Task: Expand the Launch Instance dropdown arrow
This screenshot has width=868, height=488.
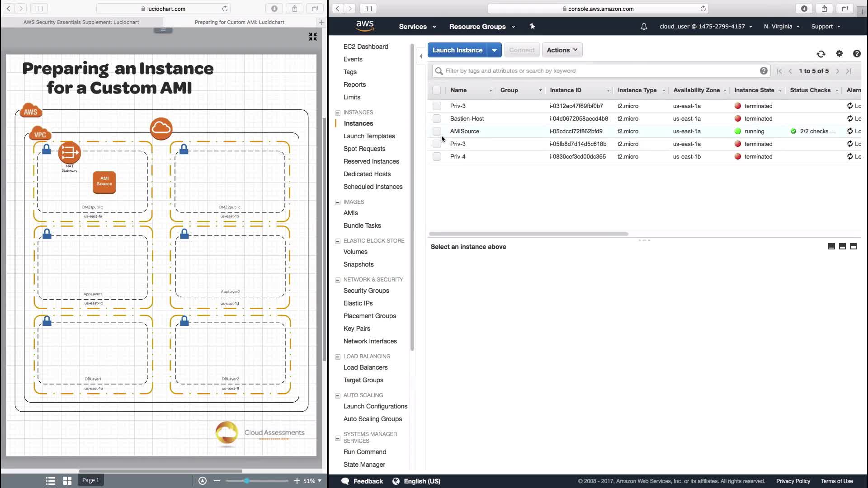Action: point(495,50)
